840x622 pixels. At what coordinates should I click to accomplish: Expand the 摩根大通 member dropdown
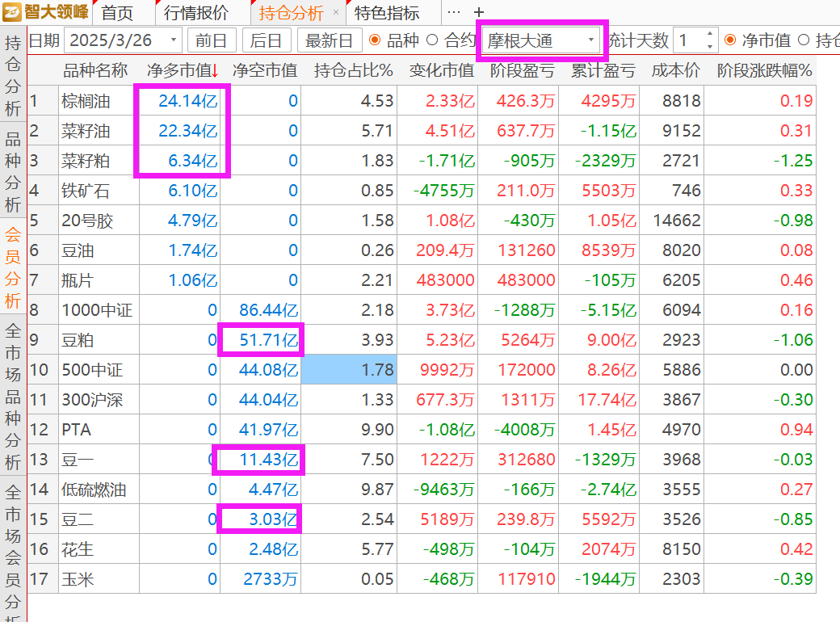pyautogui.click(x=591, y=40)
